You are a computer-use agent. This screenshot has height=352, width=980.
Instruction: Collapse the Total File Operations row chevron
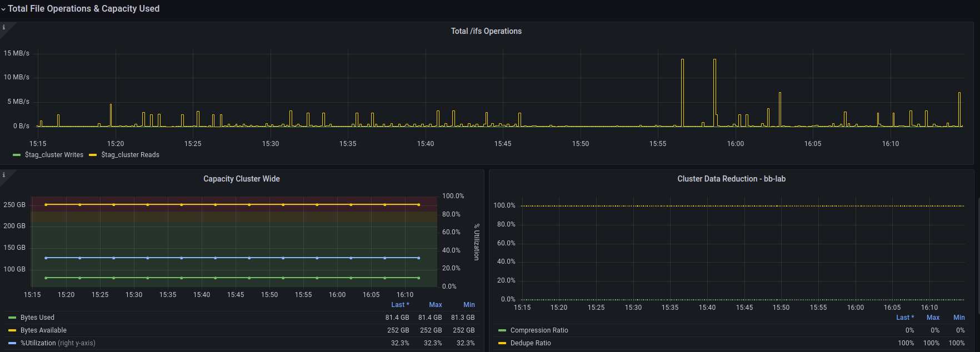pos(3,9)
